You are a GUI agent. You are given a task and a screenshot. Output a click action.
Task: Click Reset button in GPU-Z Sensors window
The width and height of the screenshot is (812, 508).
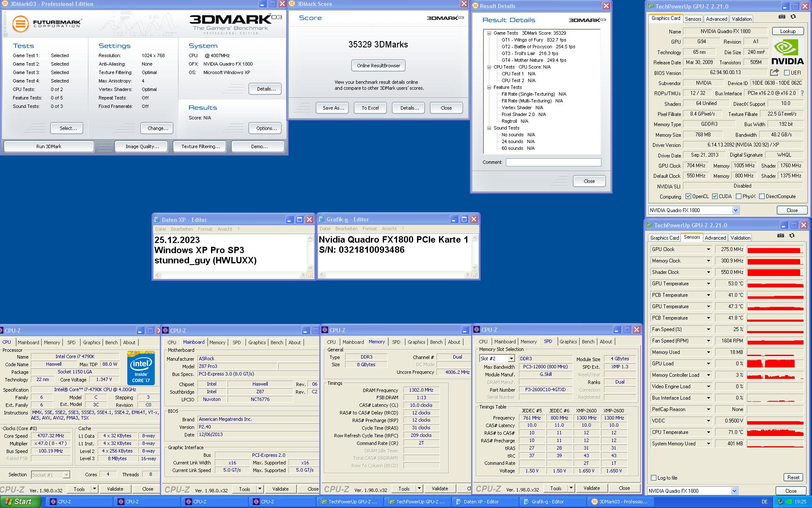point(793,478)
